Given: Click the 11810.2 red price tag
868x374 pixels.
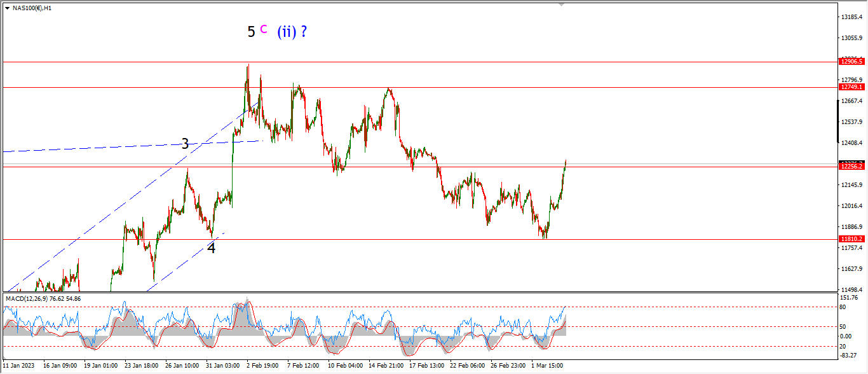Looking at the screenshot, I should tap(851, 239).
